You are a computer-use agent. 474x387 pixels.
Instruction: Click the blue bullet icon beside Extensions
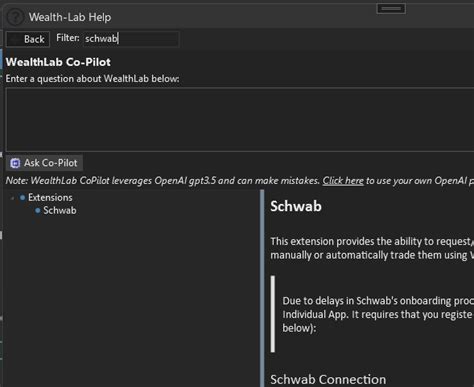point(22,198)
